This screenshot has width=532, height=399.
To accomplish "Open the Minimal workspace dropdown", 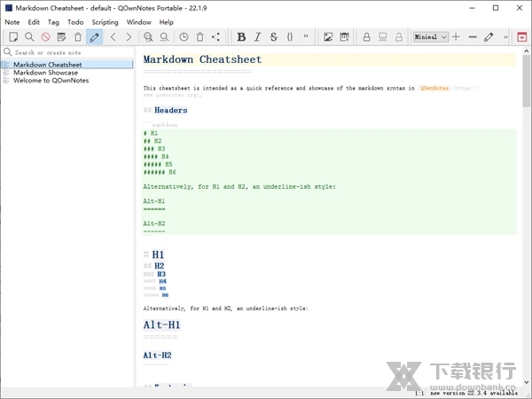I will click(x=431, y=37).
